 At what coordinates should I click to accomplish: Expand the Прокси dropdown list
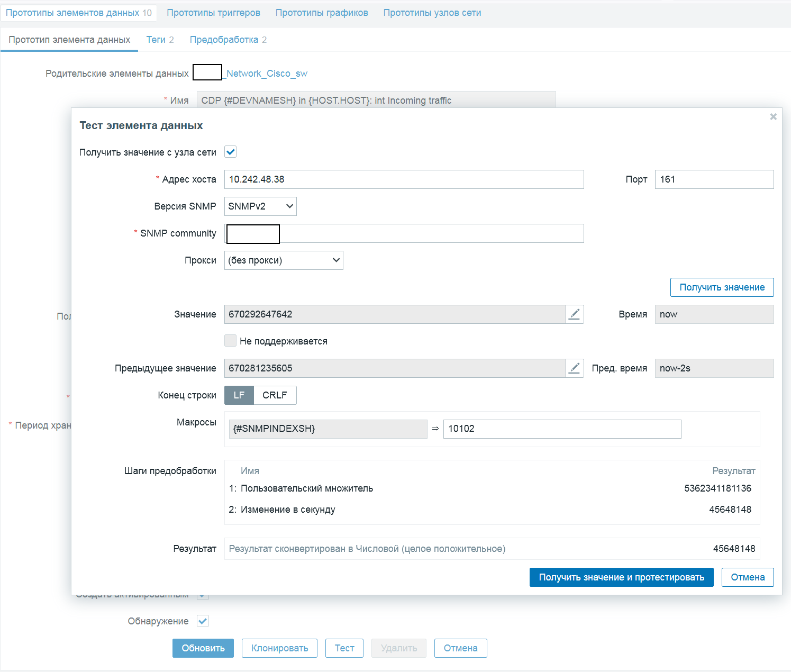[284, 260]
